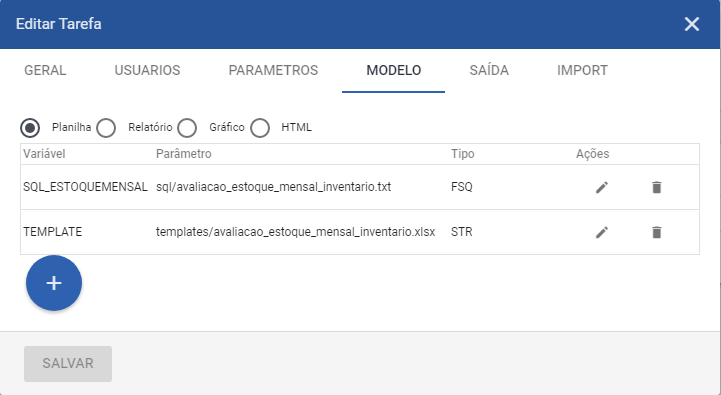The image size is (721, 395).
Task: Click the Ações column header
Action: (592, 154)
